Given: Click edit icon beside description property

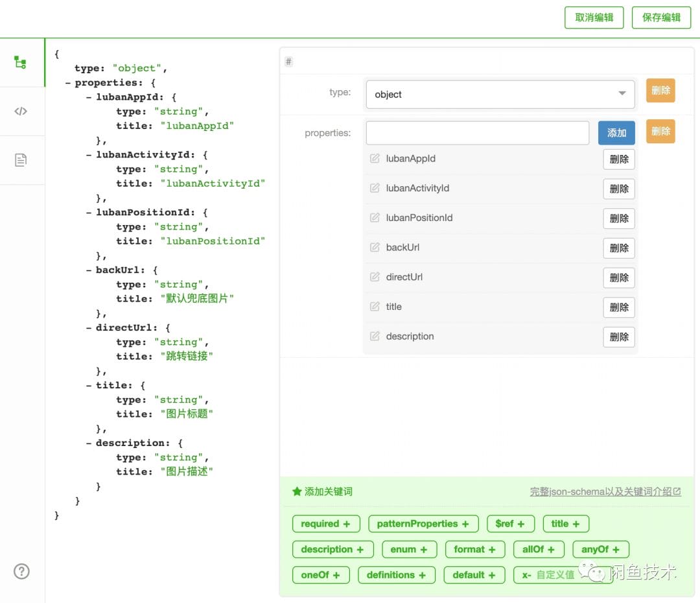Looking at the screenshot, I should click(x=375, y=336).
